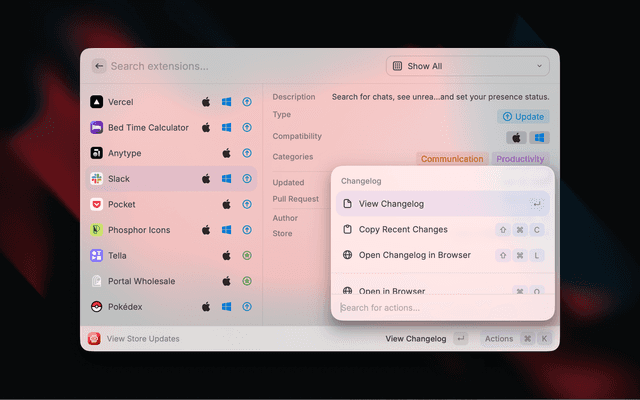Click the installed checkmark icon on Tella row

246,255
